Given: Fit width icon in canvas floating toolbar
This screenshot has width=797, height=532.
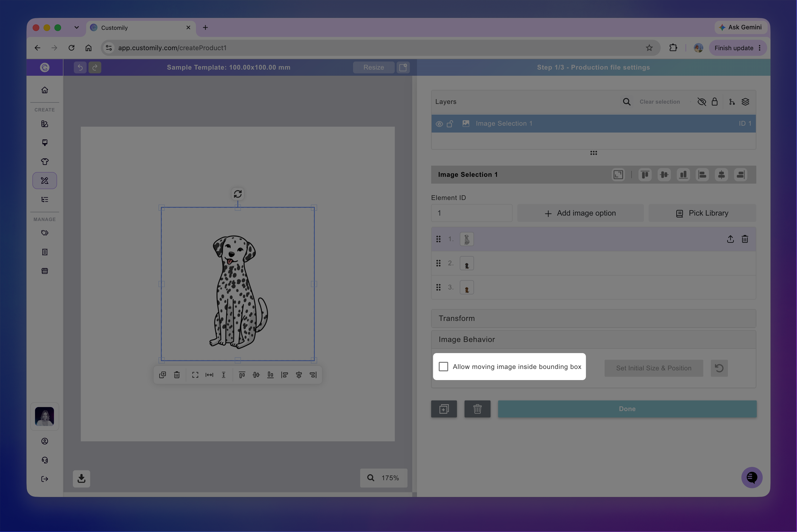Looking at the screenshot, I should (209, 375).
